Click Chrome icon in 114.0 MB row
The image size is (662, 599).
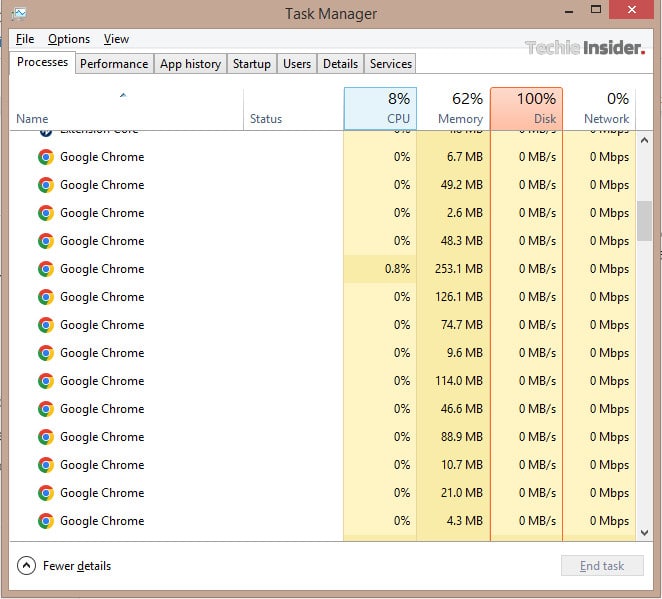tap(45, 381)
